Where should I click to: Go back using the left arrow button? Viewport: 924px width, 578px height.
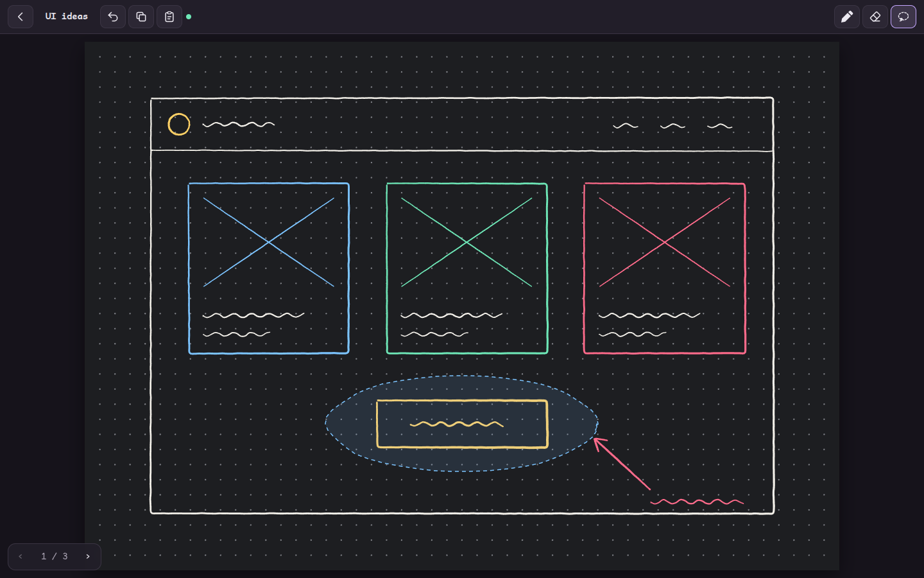[21, 17]
